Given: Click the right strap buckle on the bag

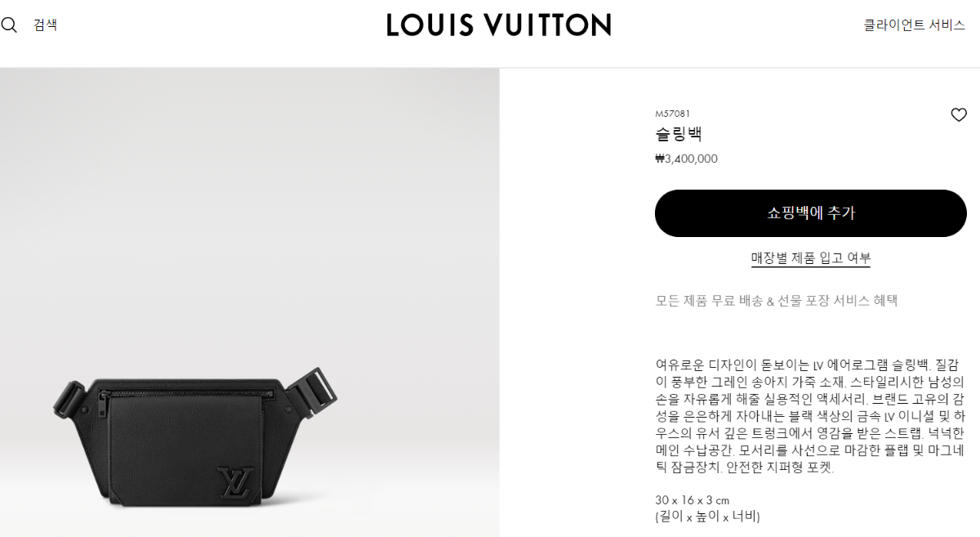Looking at the screenshot, I should [x=310, y=391].
